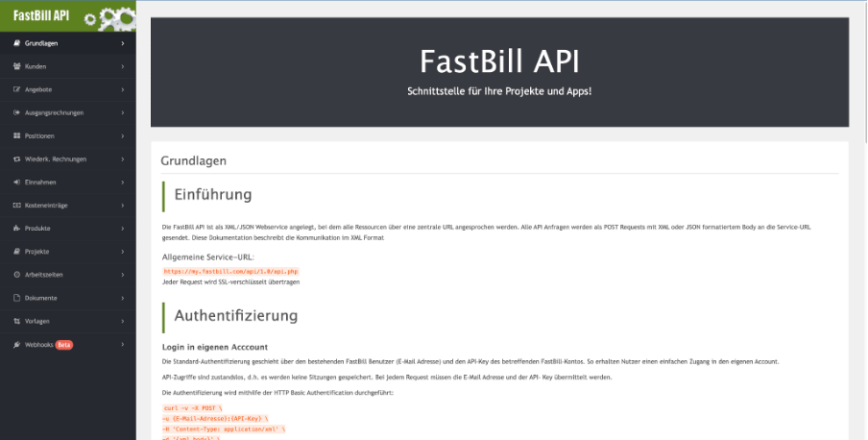Screen dimensions: 868x440
Task: Click the Wiederk. Rechnungen repeat icon
Action: click(16, 159)
